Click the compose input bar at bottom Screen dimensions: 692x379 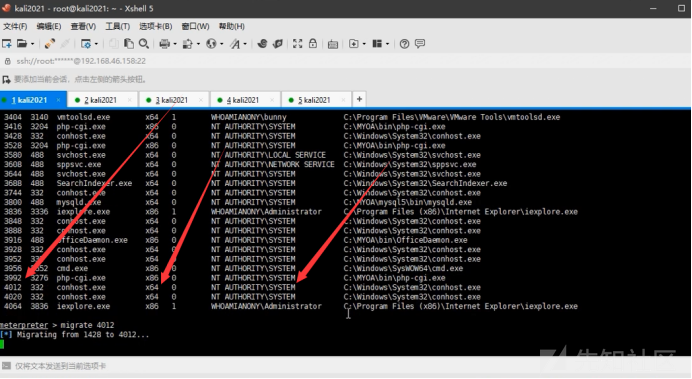coord(346,366)
